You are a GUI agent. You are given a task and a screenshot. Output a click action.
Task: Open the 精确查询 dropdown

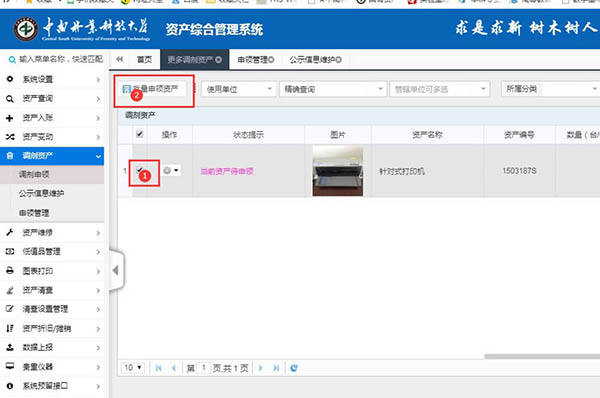(333, 89)
